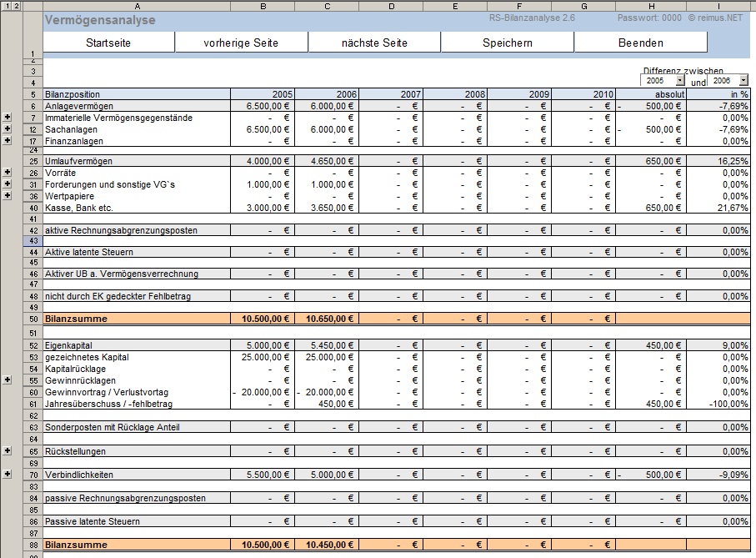
Task: Select column B header
Action: tap(263, 6)
